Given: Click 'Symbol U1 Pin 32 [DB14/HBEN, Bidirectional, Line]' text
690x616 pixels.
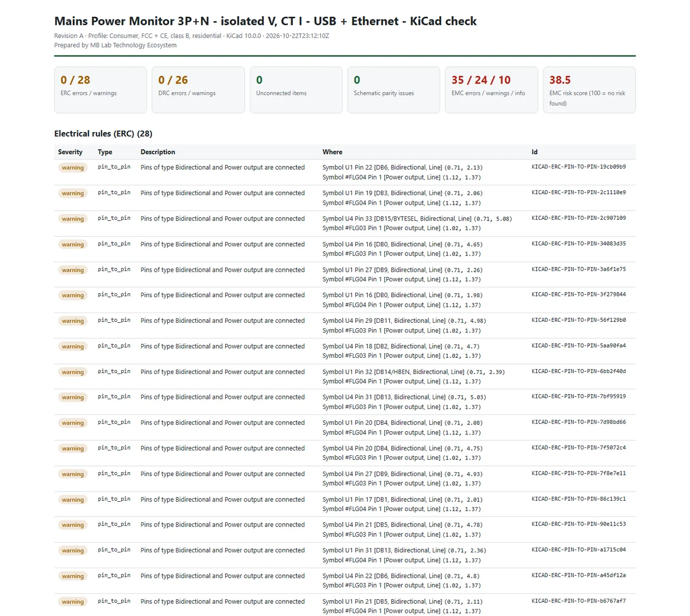Looking at the screenshot, I should point(394,372).
